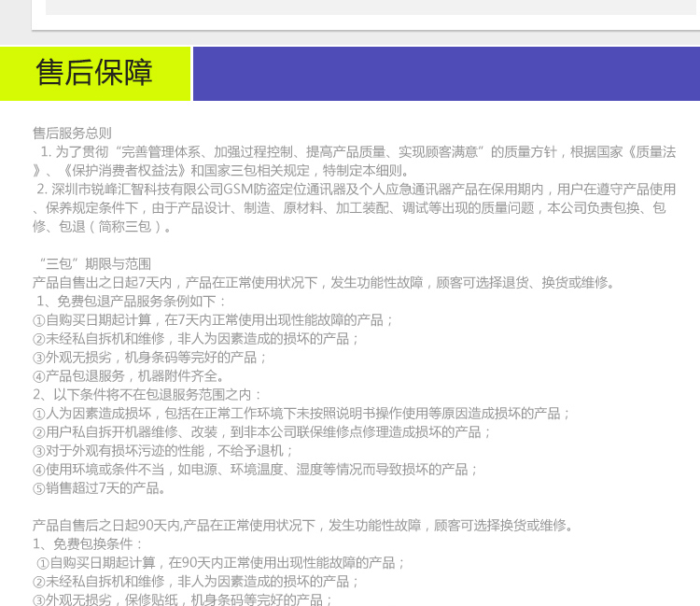Click item ②用户私自拆开机器维修、改装
The width and height of the screenshot is (700, 606).
(x=262, y=431)
